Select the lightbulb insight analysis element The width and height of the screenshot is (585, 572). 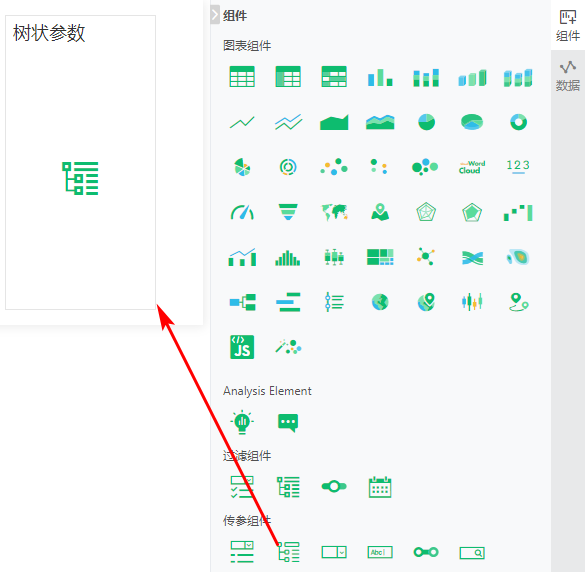click(x=242, y=422)
